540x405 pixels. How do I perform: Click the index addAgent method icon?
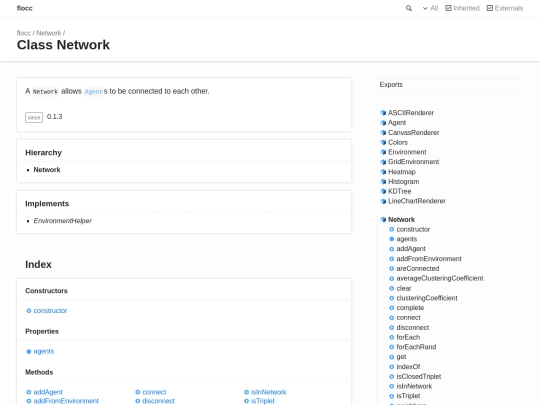pyautogui.click(x=29, y=392)
